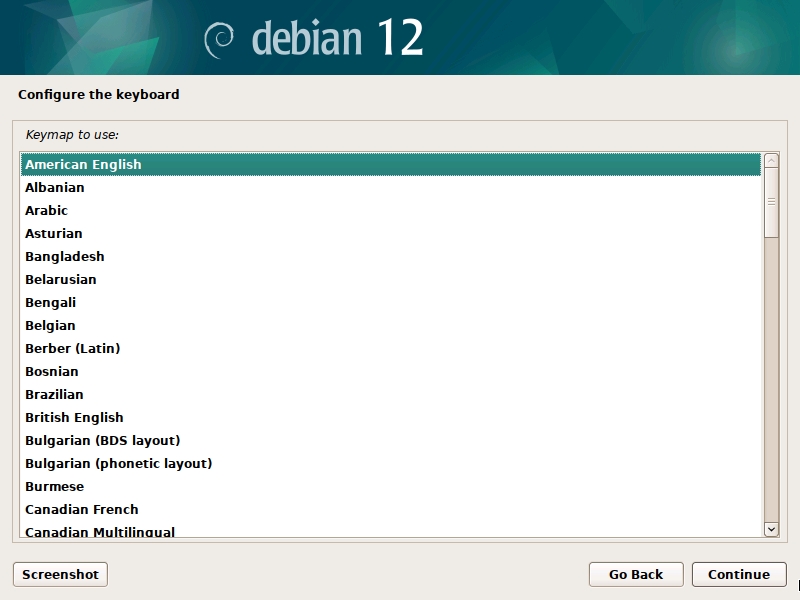This screenshot has width=800, height=600.
Task: Click the Go Back button
Action: [636, 574]
